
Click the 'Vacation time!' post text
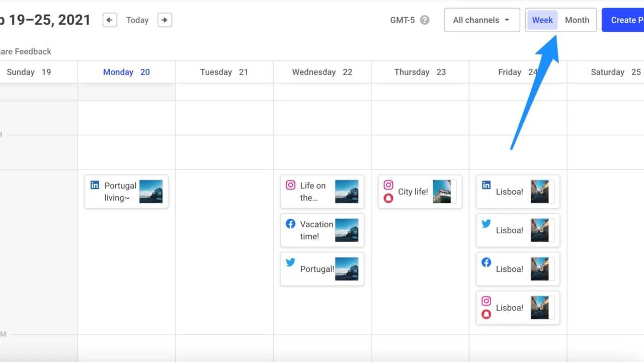(x=316, y=230)
